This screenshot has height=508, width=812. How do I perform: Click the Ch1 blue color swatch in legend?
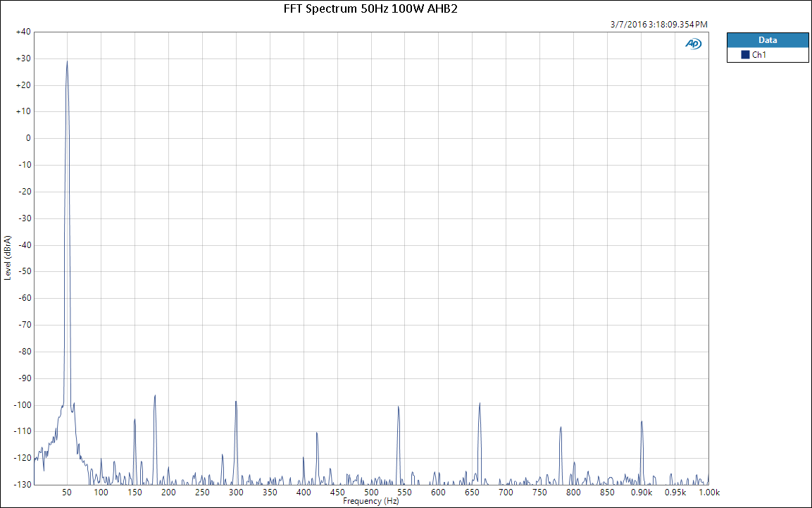745,54
